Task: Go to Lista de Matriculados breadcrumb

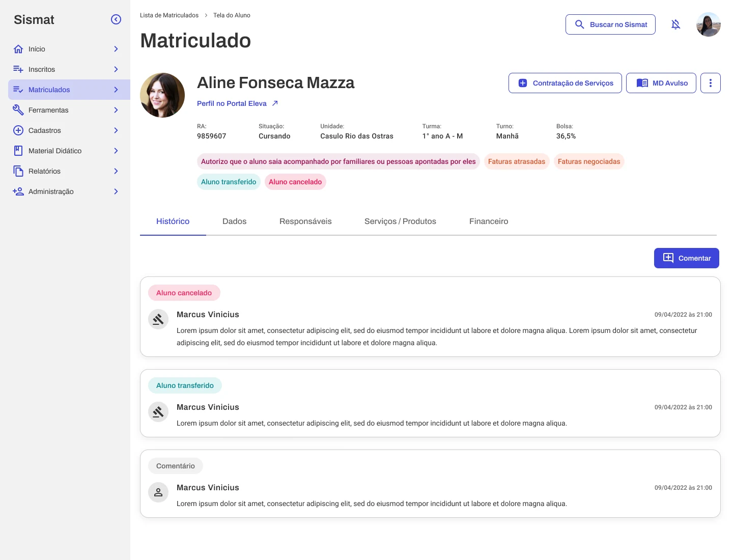Action: [170, 15]
